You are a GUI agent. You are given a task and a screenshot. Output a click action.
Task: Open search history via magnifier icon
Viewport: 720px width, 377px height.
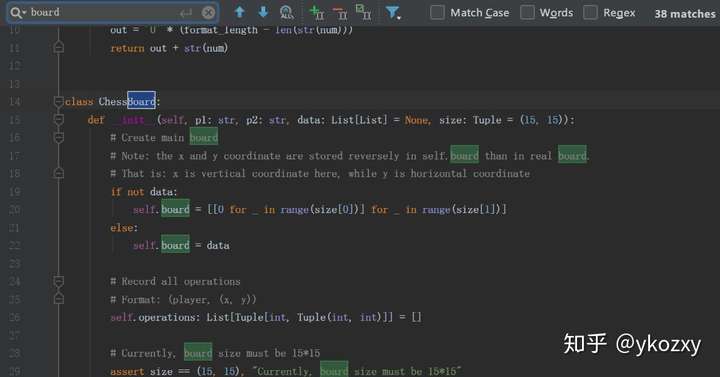17,12
